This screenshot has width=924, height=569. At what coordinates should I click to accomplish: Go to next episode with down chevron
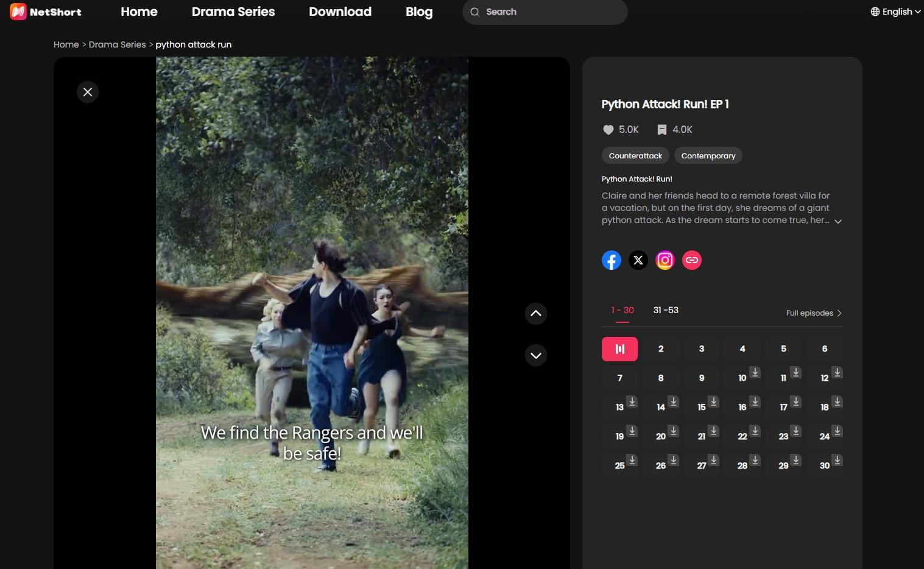click(x=536, y=355)
